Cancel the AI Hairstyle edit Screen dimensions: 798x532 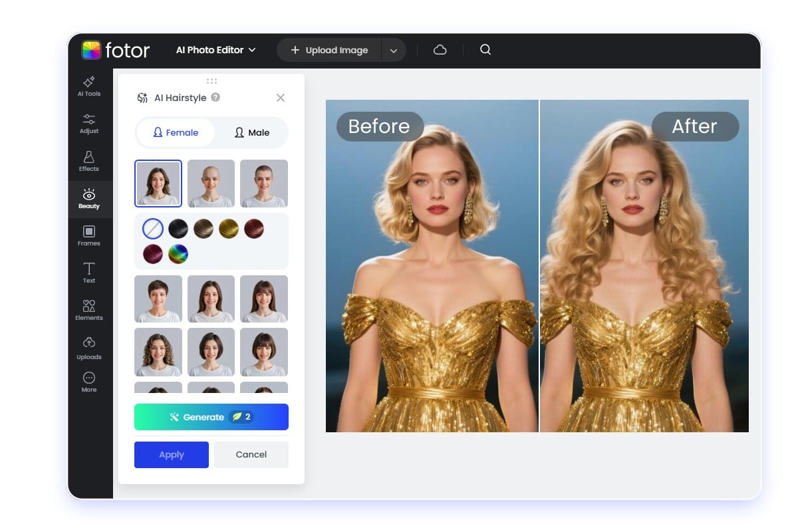point(251,455)
